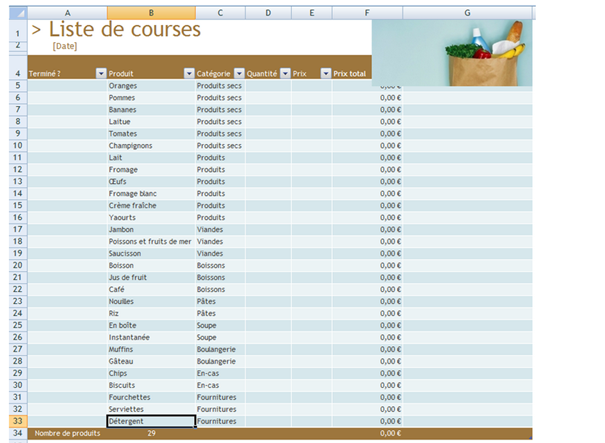Select Poissons et fruits de mer cell

(x=151, y=241)
